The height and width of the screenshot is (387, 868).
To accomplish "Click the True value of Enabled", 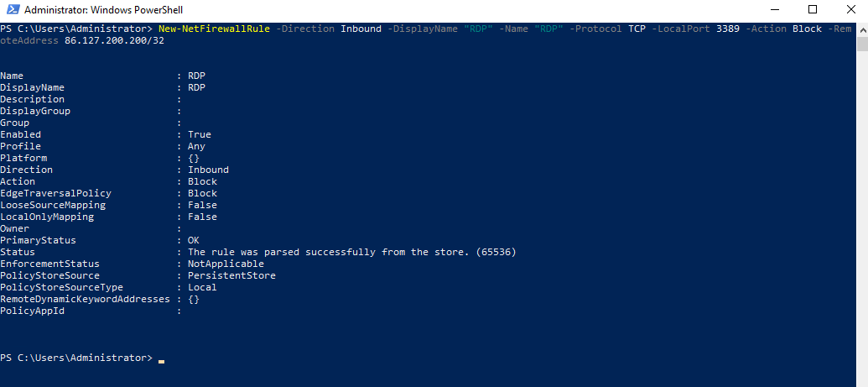I will [x=200, y=134].
